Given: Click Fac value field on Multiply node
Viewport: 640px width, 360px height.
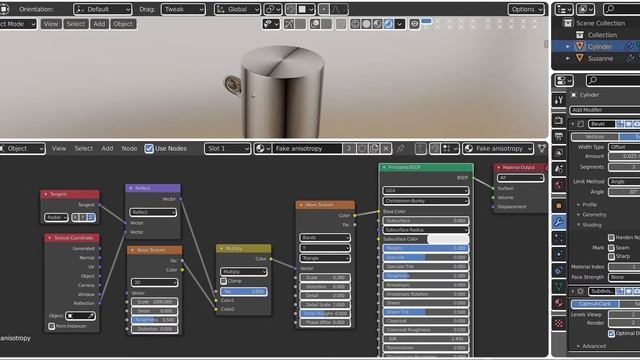Looking at the screenshot, I should pos(244,291).
